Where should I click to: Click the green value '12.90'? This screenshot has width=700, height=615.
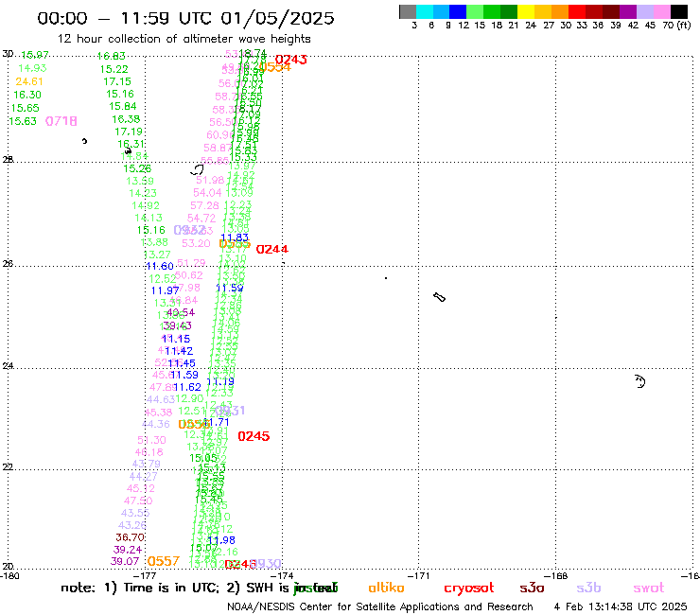coord(190,398)
